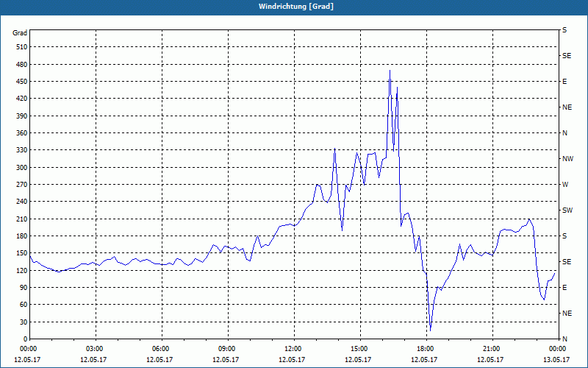Viewport: 588px width, 368px height.
Task: Click the 12.05.17 date under 12:00
Action: click(292, 360)
